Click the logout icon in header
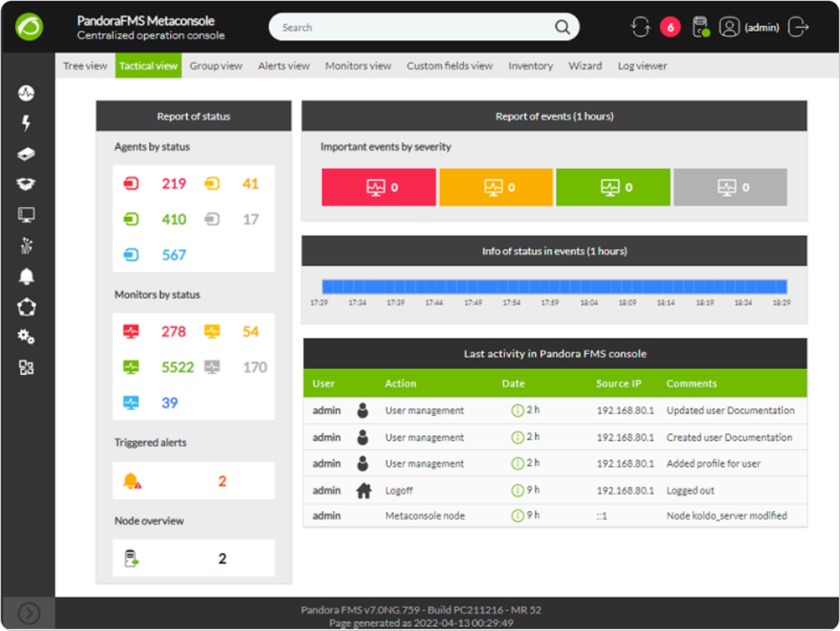Image resolution: width=840 pixels, height=631 pixels. pos(798,27)
